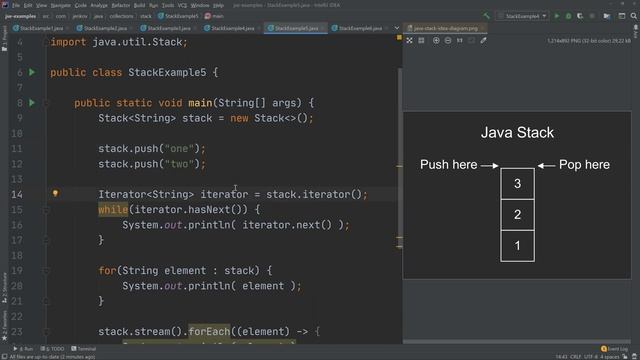Image resolution: width=640 pixels, height=360 pixels.
Task: Click '4 spaces' indent in status bar
Action: coord(611,357)
